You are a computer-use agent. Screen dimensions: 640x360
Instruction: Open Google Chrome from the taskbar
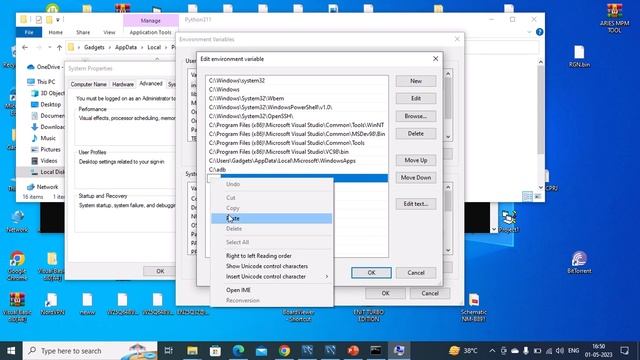(x=284, y=351)
